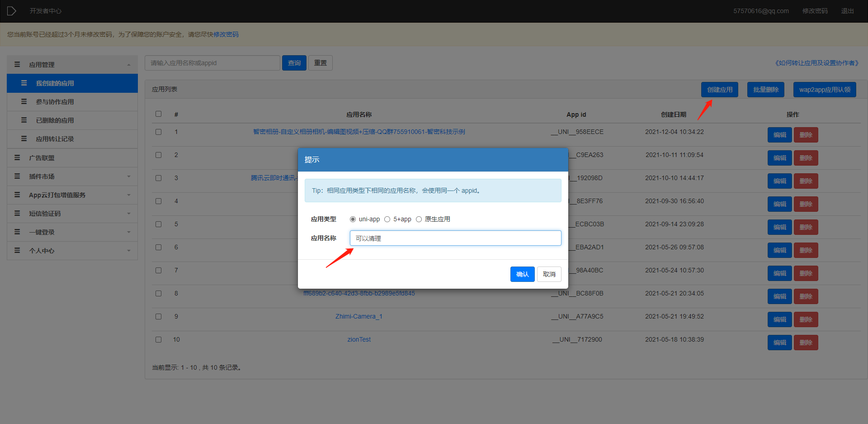
Task: Click 删除 button for zionTest row
Action: pos(806,343)
